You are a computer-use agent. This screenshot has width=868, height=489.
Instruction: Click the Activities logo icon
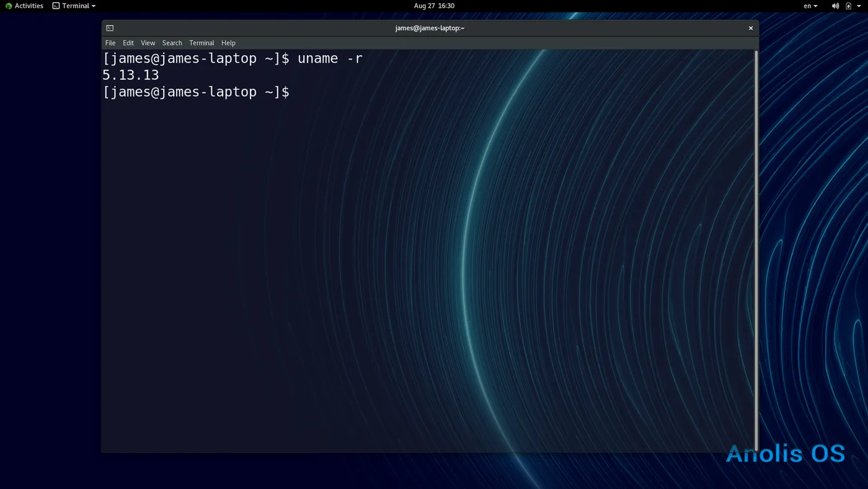click(x=9, y=6)
